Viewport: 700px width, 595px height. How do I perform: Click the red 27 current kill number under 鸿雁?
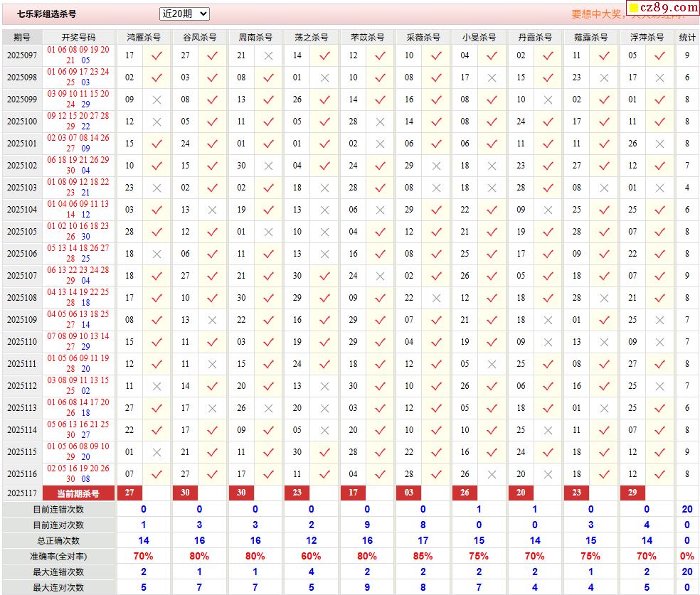(129, 493)
